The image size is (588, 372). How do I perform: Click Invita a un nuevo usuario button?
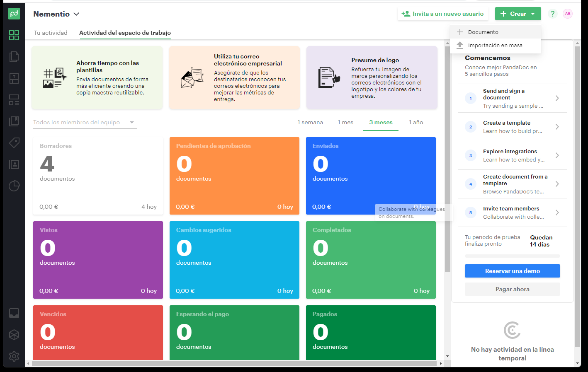[x=443, y=14]
